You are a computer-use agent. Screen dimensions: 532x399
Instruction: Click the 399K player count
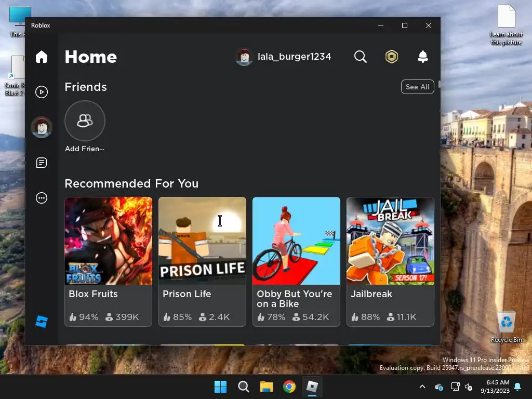coord(122,317)
